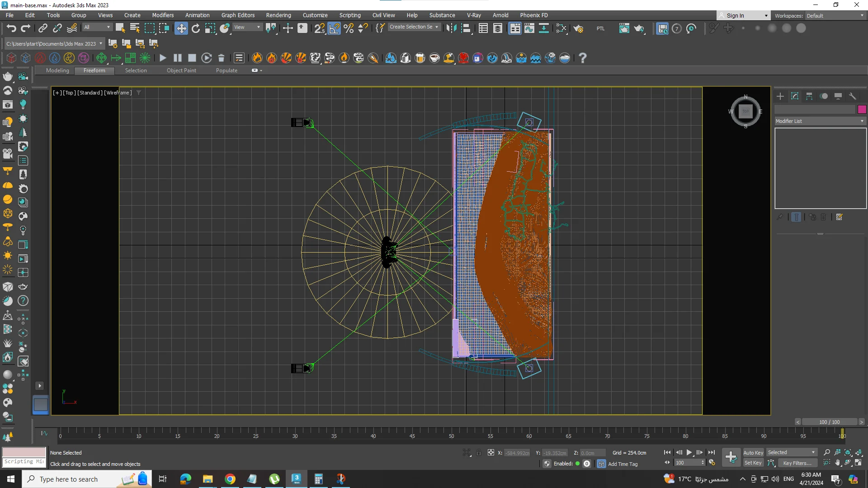Click the Redo arrow icon
The image size is (868, 488).
coord(26,28)
